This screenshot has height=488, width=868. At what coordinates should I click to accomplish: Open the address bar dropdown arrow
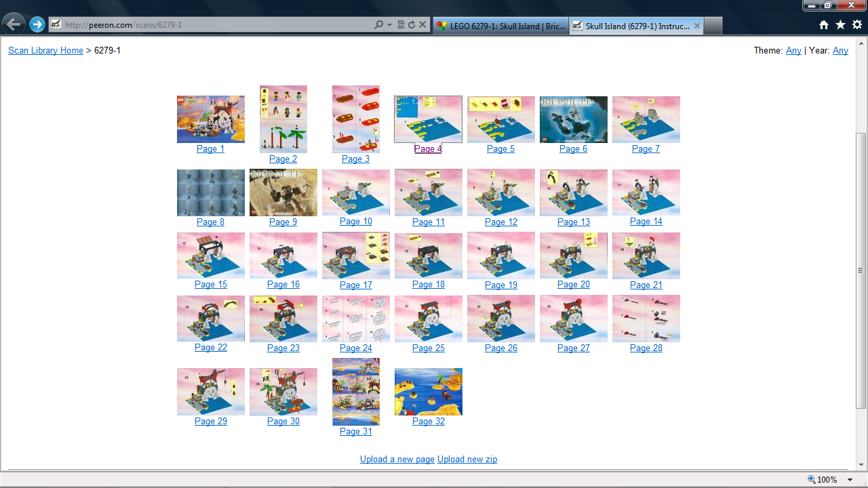pyautogui.click(x=389, y=25)
